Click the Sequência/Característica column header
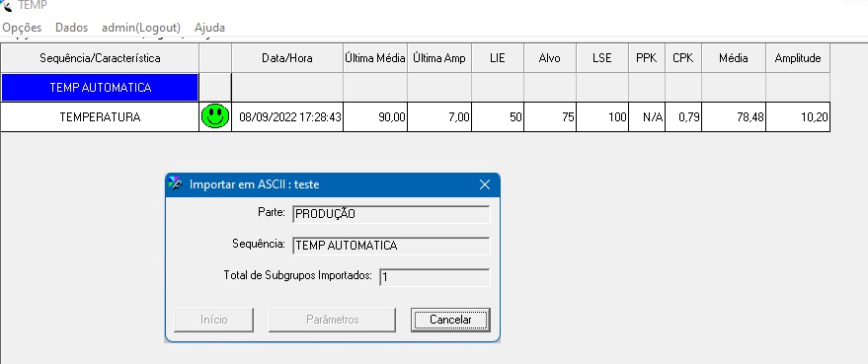 [100, 58]
